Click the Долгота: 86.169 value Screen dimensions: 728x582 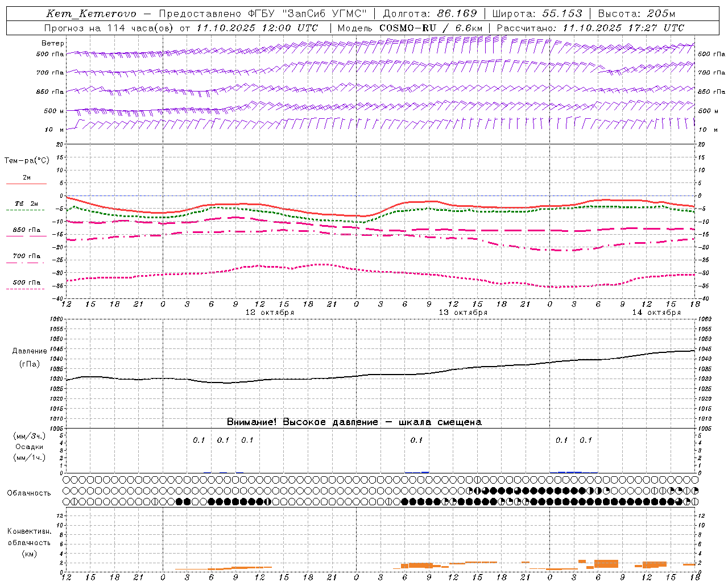(x=430, y=14)
